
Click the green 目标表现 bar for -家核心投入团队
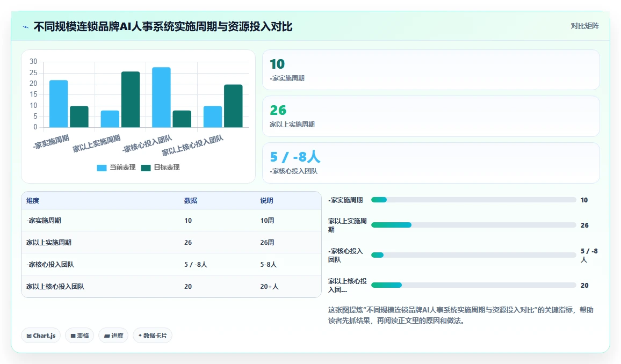(x=182, y=119)
